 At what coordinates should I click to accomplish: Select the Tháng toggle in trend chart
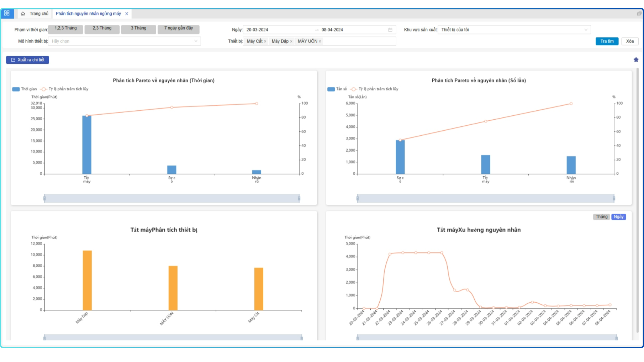601,217
